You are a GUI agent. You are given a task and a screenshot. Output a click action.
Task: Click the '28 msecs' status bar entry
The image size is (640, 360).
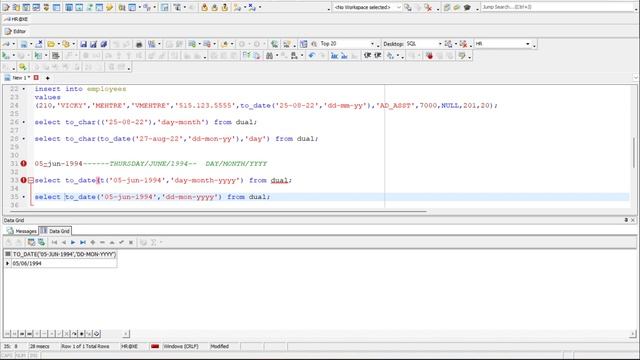pyautogui.click(x=40, y=347)
